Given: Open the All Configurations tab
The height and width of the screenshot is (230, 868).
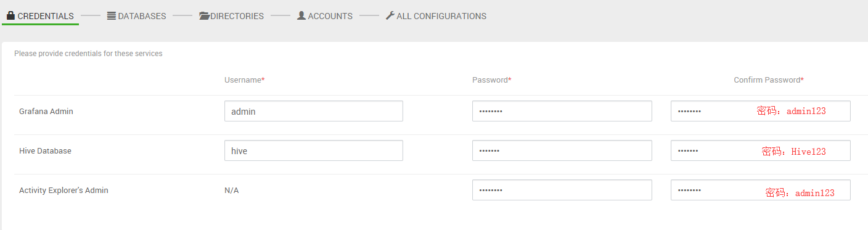Looking at the screenshot, I should 436,16.
